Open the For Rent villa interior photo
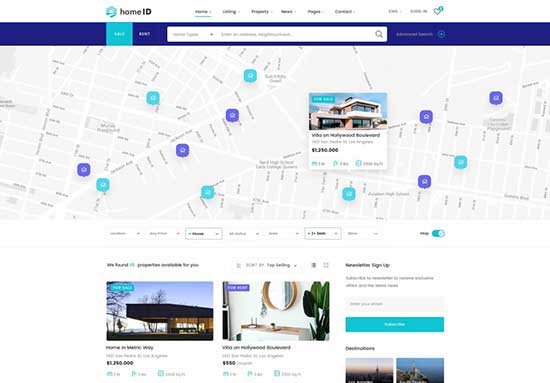Image resolution: width=550 pixels, height=383 pixels. [276, 311]
